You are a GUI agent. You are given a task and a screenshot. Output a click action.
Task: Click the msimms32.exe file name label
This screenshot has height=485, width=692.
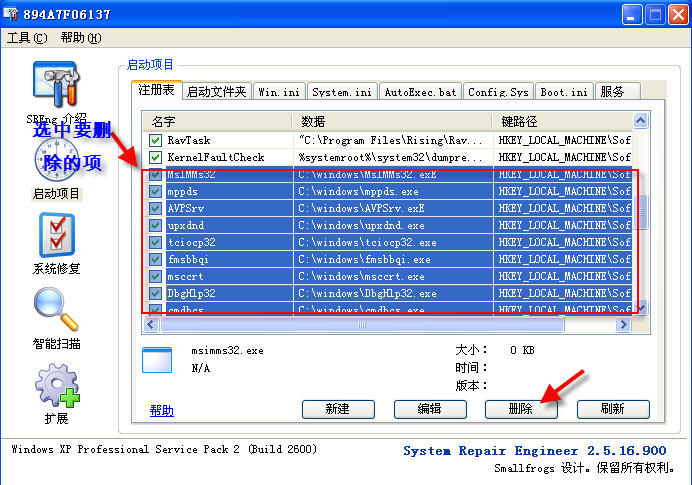tap(227, 351)
